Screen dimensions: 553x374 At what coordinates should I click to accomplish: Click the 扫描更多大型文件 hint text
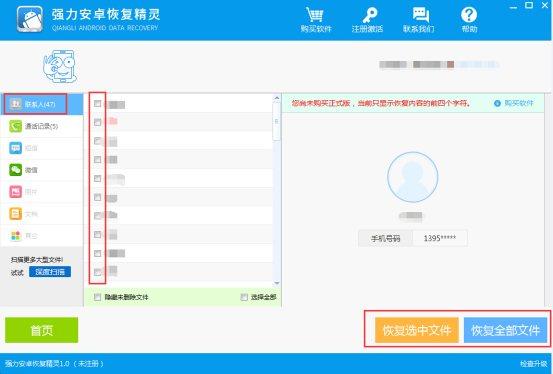pos(37,260)
